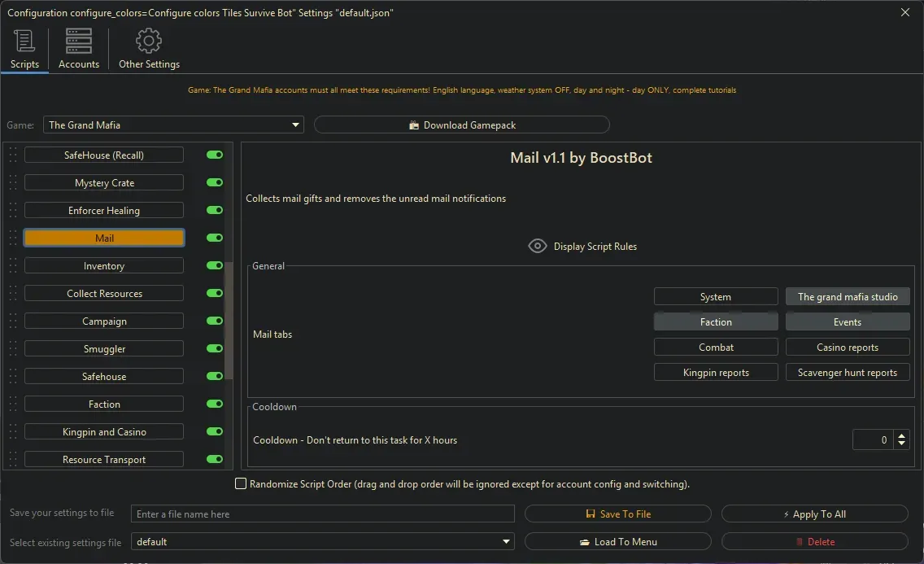Click drag handle next to Smuggler script
The width and height of the screenshot is (924, 564).
(13, 349)
